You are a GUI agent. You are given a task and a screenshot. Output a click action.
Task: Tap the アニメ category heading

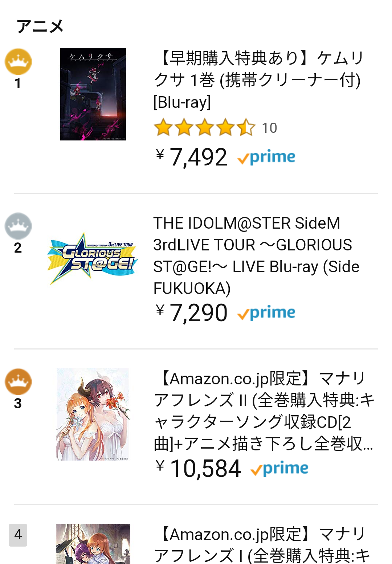(40, 26)
